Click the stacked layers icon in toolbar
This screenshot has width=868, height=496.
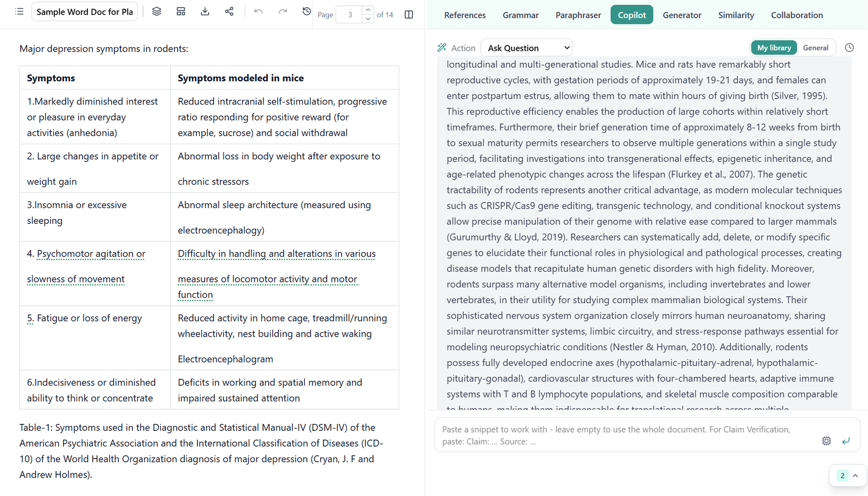coord(157,11)
